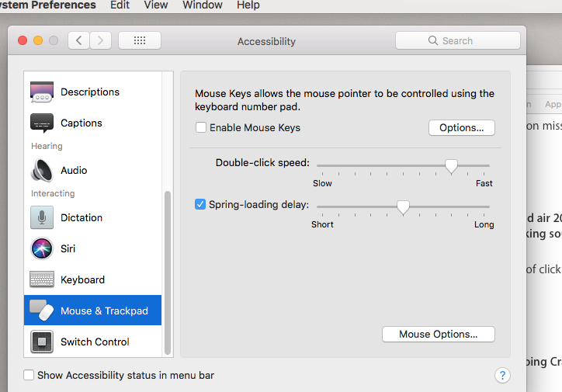Open the Edit menu
Viewport: 562px width, 392px height.
(120, 5)
